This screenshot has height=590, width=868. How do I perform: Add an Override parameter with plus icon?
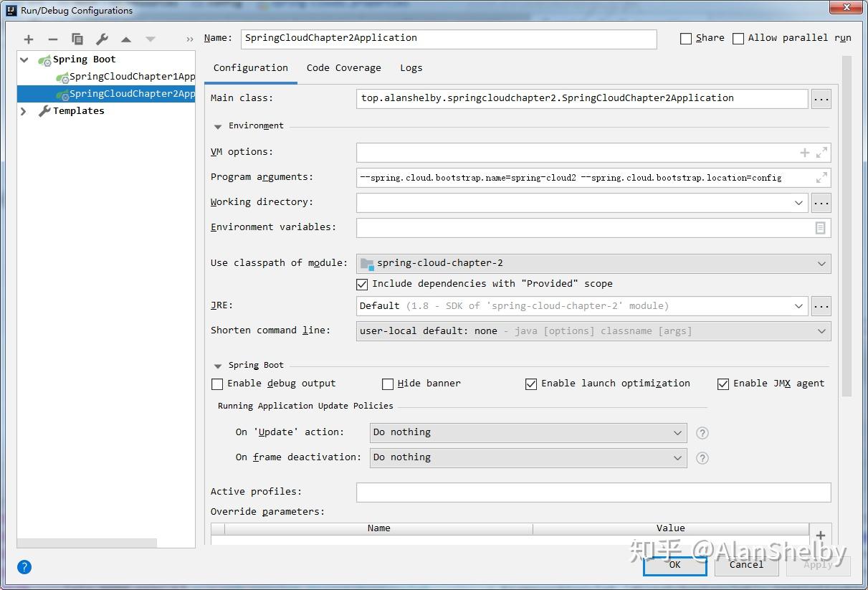coord(820,534)
